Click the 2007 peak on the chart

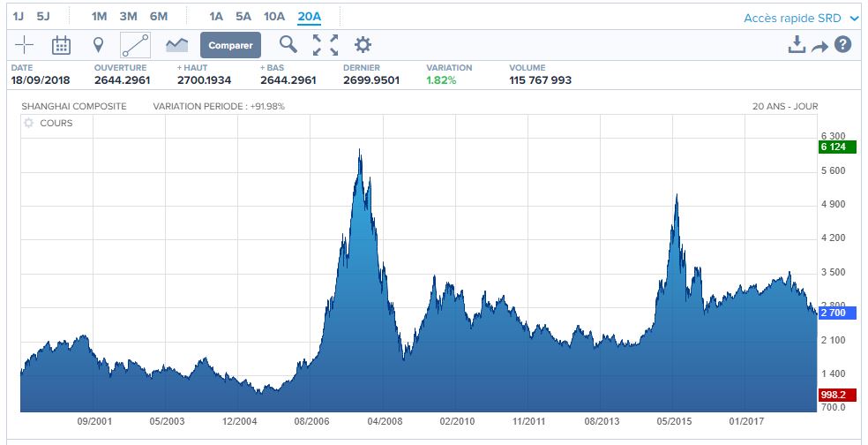point(360,152)
